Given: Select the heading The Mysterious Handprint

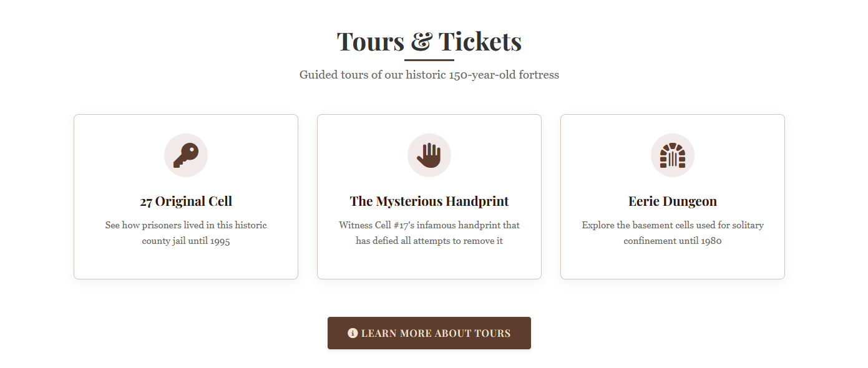Looking at the screenshot, I should [429, 201].
